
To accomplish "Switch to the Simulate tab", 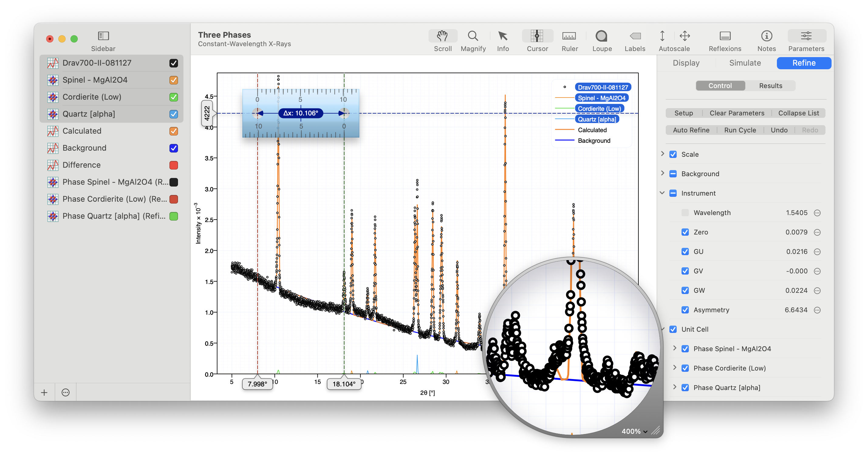I will [x=745, y=63].
